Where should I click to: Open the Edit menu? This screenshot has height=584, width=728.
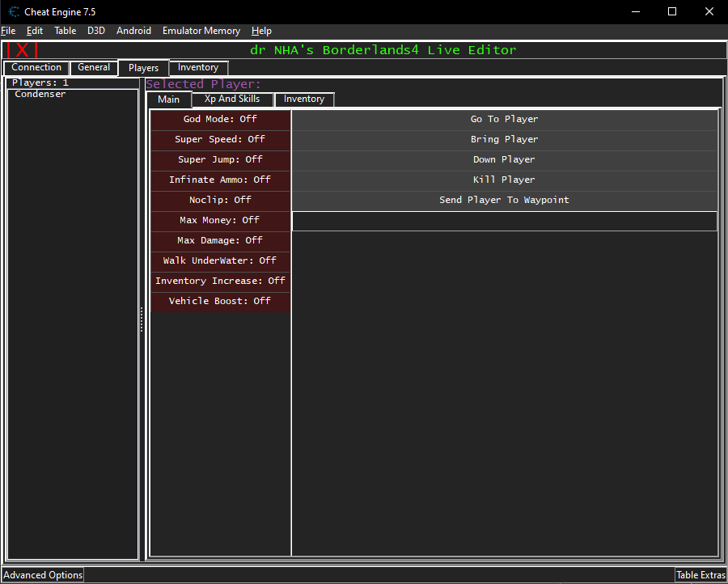[35, 31]
